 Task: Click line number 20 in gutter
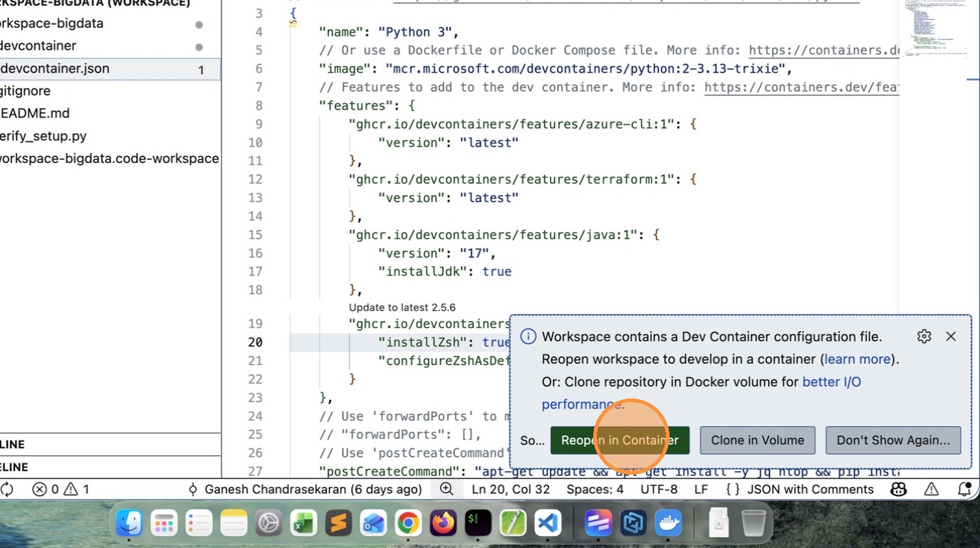(255, 342)
